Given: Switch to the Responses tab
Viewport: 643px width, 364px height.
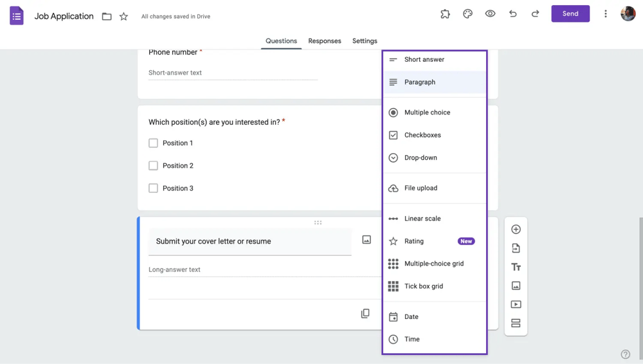Looking at the screenshot, I should 325,41.
